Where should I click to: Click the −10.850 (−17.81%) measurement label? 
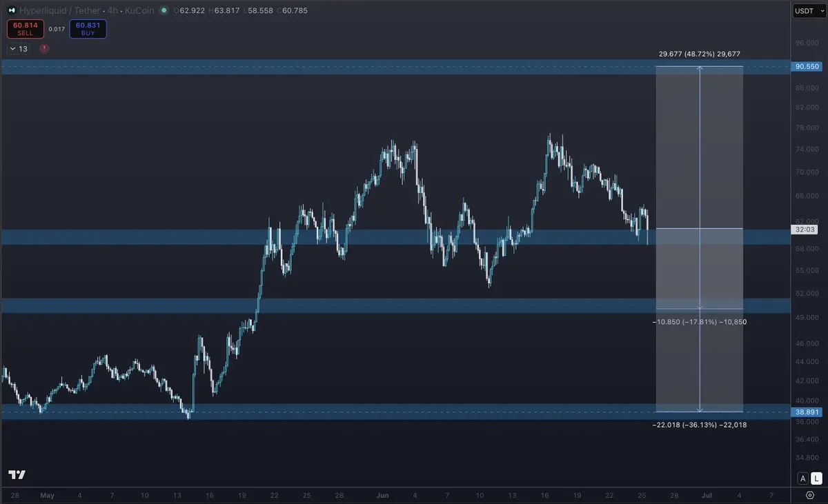(x=700, y=322)
